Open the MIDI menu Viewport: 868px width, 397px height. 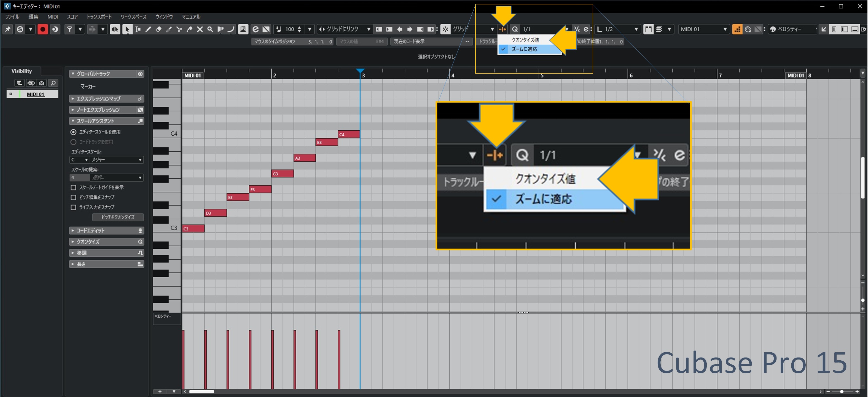point(52,17)
